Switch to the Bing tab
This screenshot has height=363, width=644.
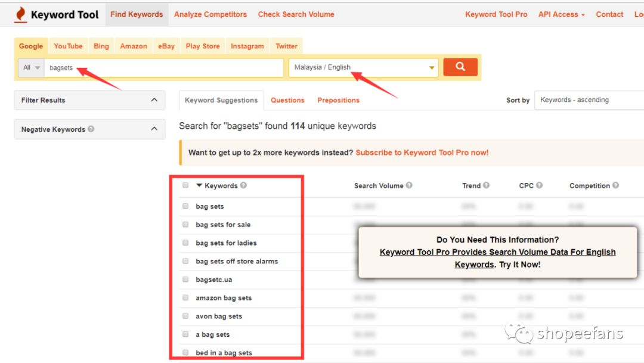point(101,46)
